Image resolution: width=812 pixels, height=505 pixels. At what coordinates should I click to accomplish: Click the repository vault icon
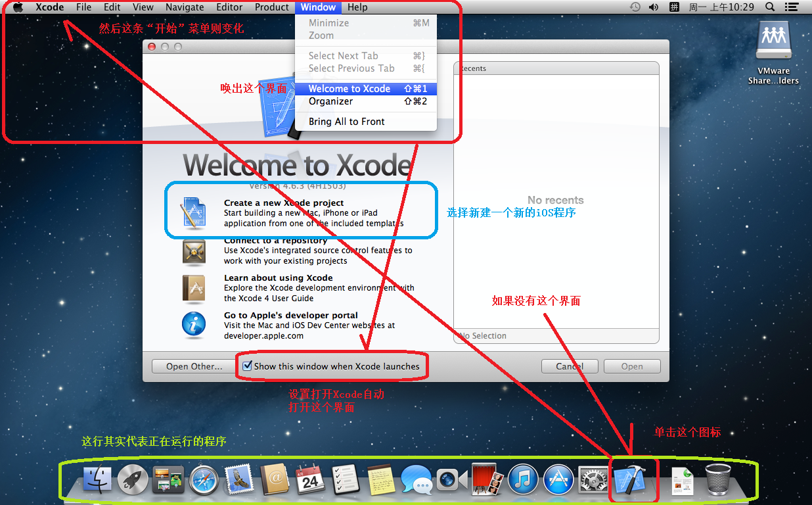[194, 251]
